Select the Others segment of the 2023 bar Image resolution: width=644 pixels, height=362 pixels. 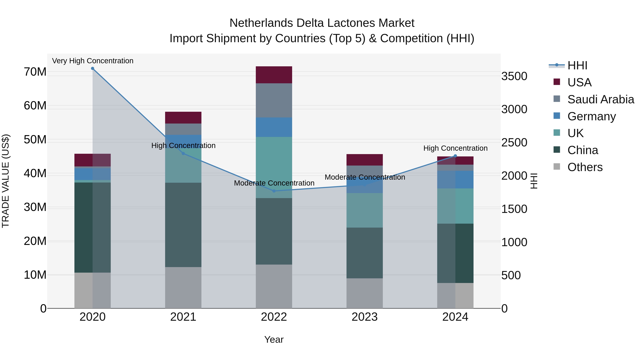point(365,293)
